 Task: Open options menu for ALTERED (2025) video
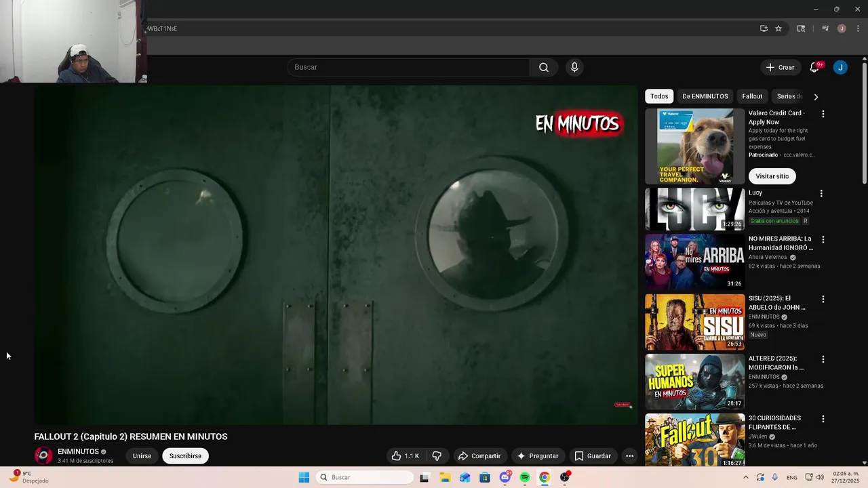point(823,359)
